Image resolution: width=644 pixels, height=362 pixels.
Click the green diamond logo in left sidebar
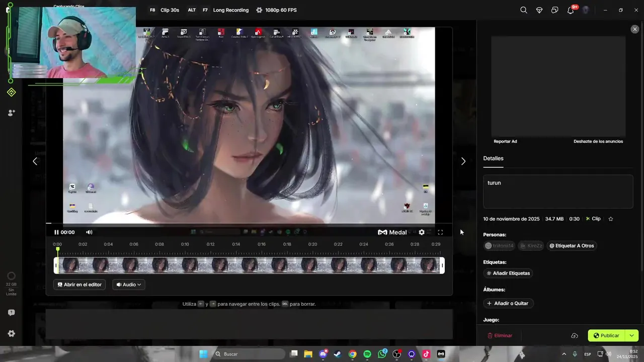click(x=11, y=93)
